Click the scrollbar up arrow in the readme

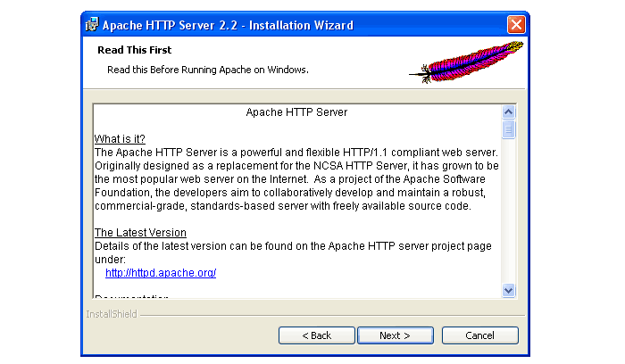[x=509, y=112]
